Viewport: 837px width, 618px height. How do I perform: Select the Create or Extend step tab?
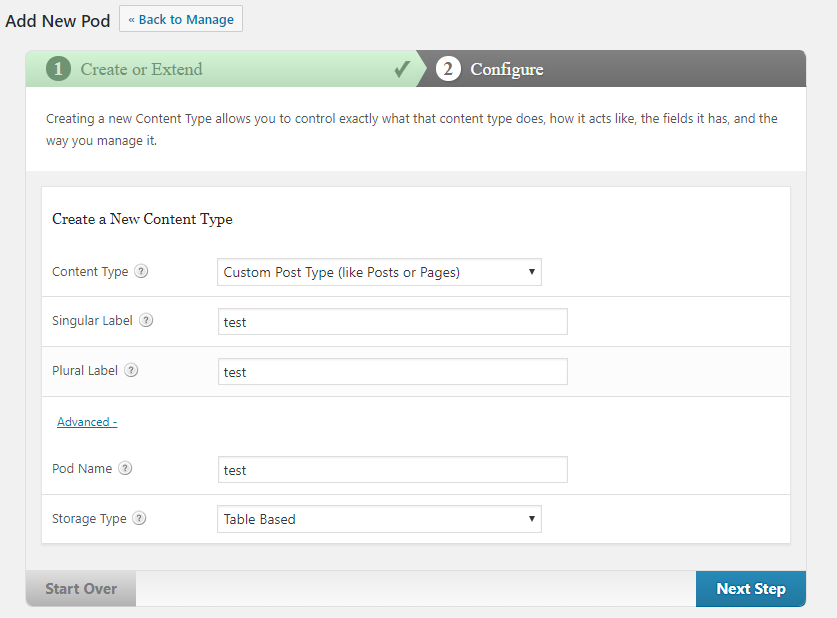click(x=222, y=69)
